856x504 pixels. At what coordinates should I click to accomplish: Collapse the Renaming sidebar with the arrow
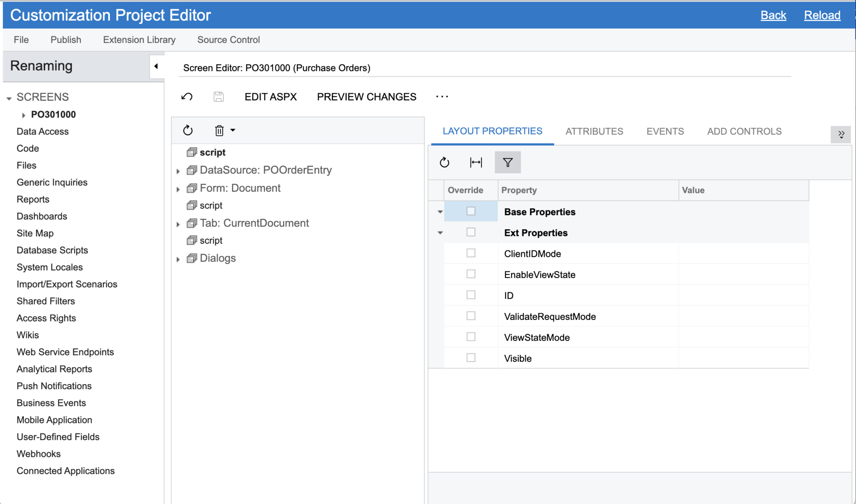156,66
